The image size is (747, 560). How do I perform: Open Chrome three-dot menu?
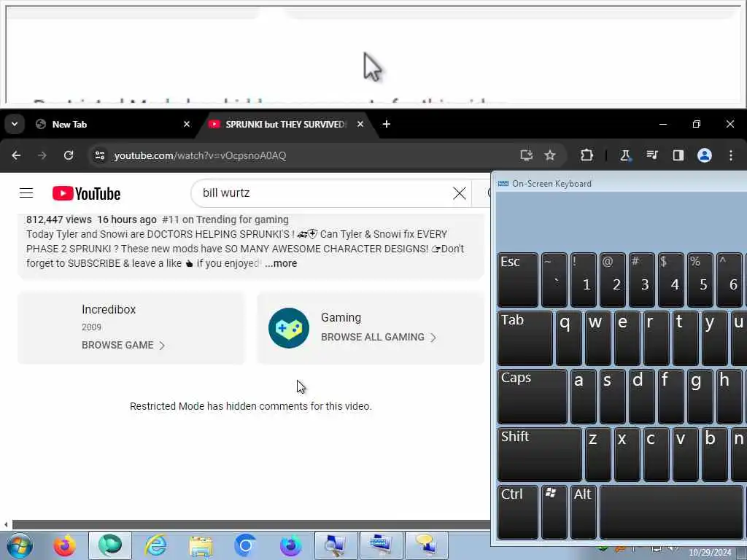point(730,155)
